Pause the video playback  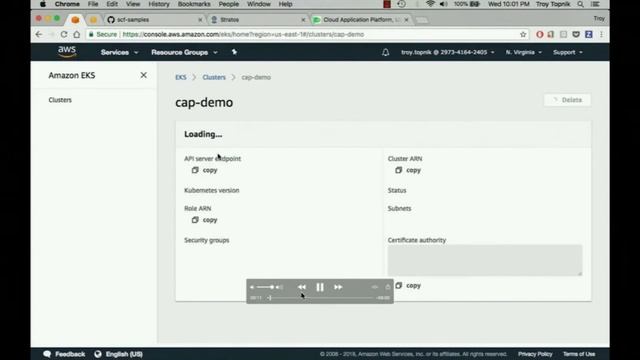coord(320,287)
